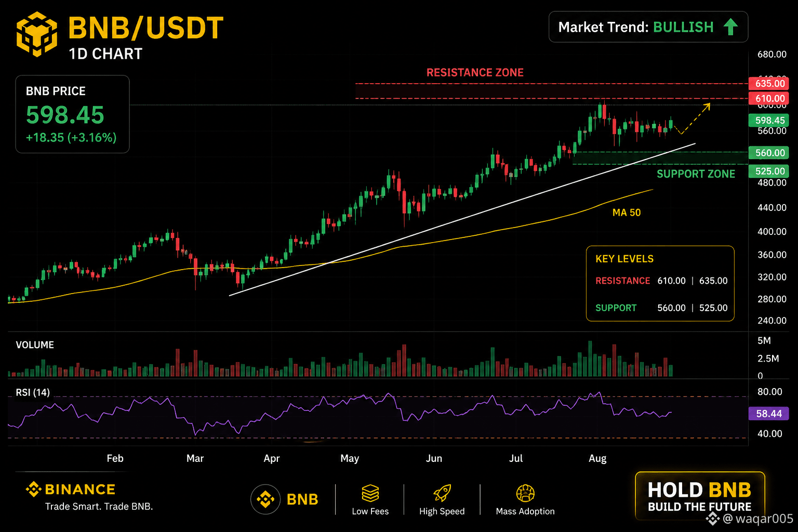Screen dimensions: 798x532
Task: Click the Mass Adoption globe icon
Action: 525,494
